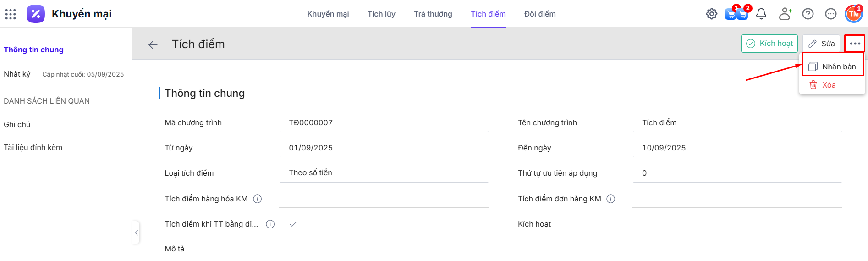Click the add user icon
The image size is (868, 261).
tap(785, 14)
